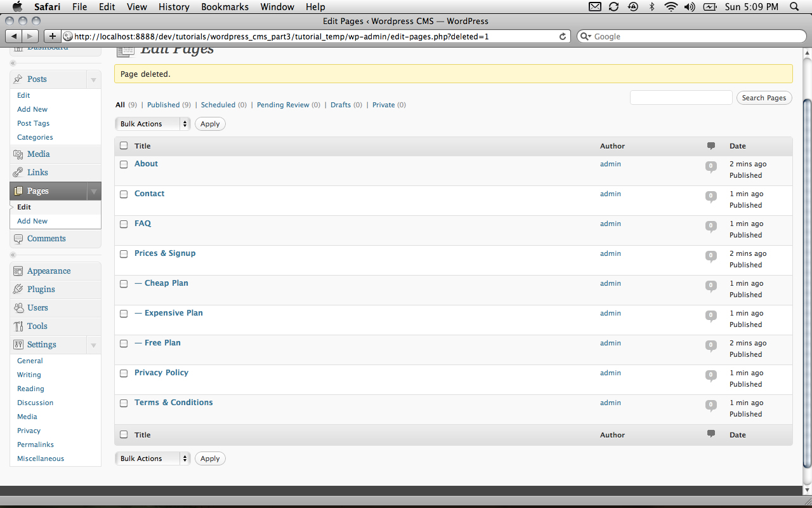Click the Links chain icon

[18, 173]
